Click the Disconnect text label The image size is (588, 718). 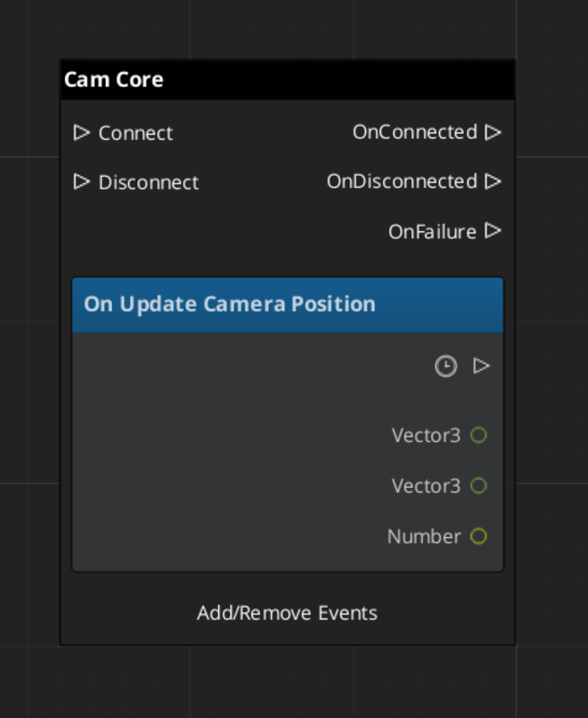click(x=149, y=183)
